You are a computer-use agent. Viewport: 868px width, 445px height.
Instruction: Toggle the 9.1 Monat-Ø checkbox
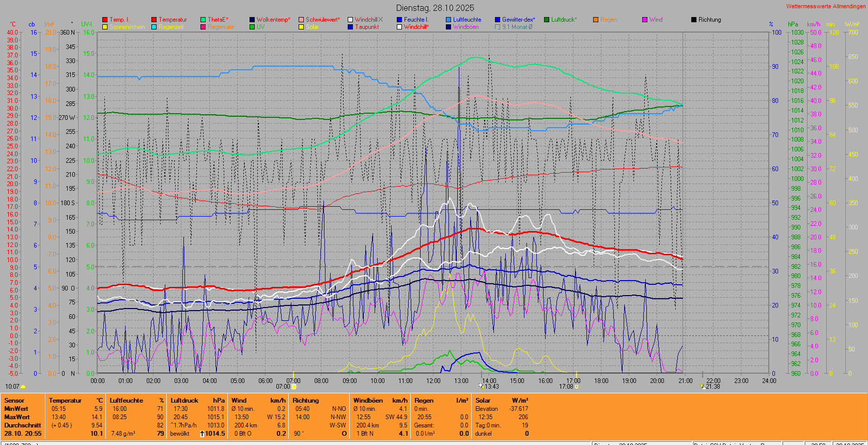(498, 27)
